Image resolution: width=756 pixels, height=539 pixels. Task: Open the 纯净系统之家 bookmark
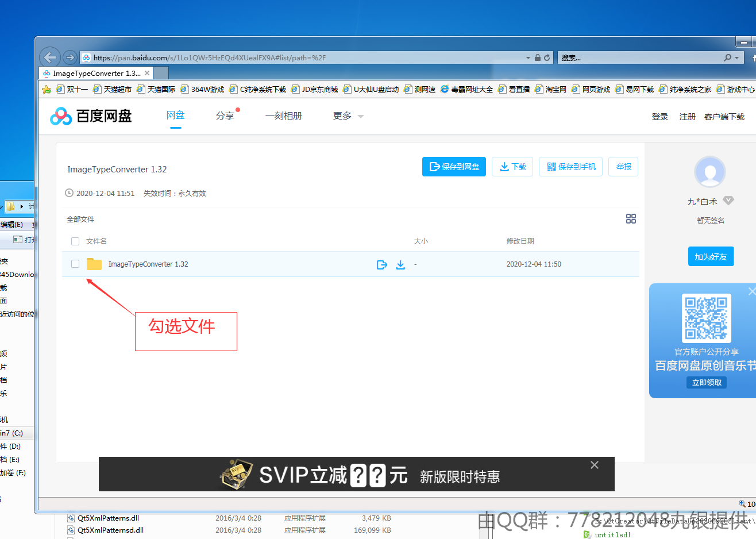(x=685, y=89)
